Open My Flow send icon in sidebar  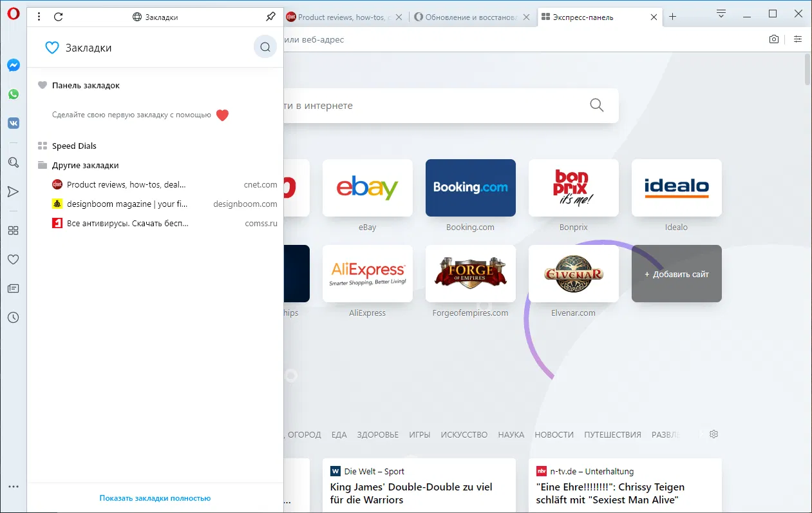click(x=13, y=191)
